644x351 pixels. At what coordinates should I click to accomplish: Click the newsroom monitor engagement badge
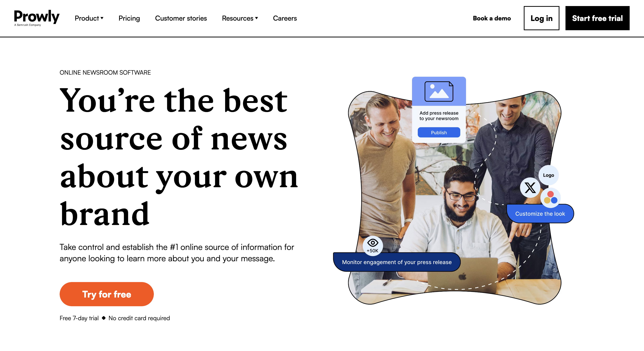396,262
